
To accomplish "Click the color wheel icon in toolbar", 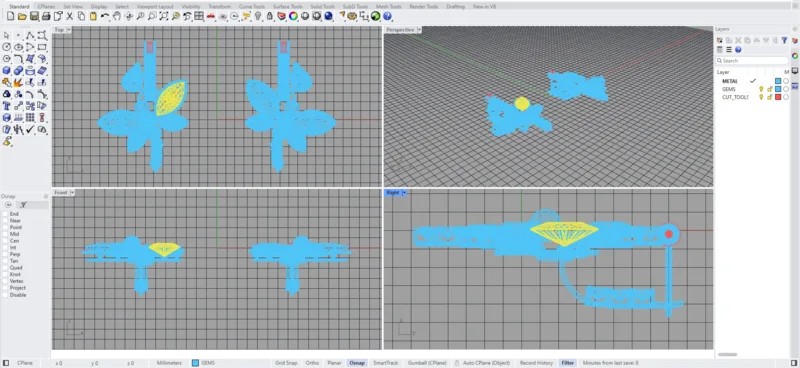I will tap(293, 16).
